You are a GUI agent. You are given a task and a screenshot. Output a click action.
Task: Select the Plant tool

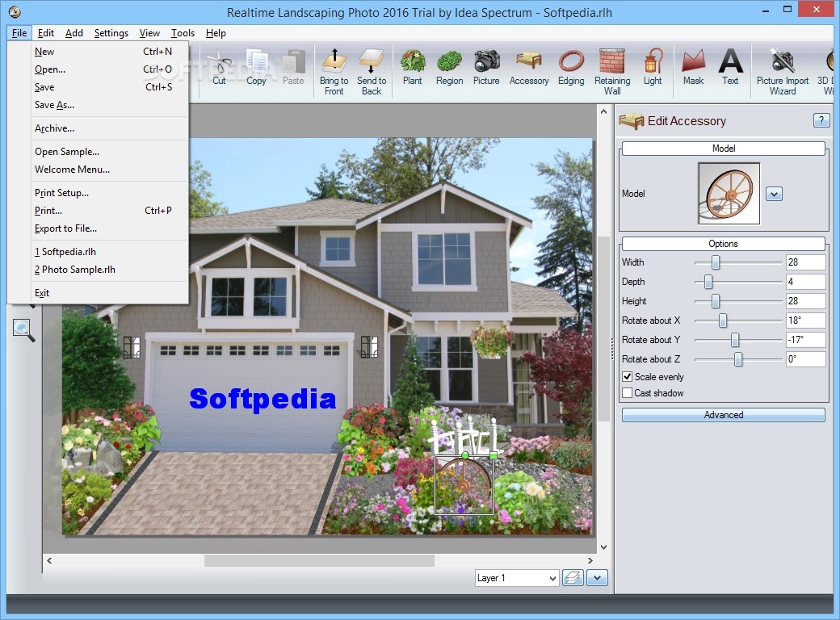click(x=413, y=68)
